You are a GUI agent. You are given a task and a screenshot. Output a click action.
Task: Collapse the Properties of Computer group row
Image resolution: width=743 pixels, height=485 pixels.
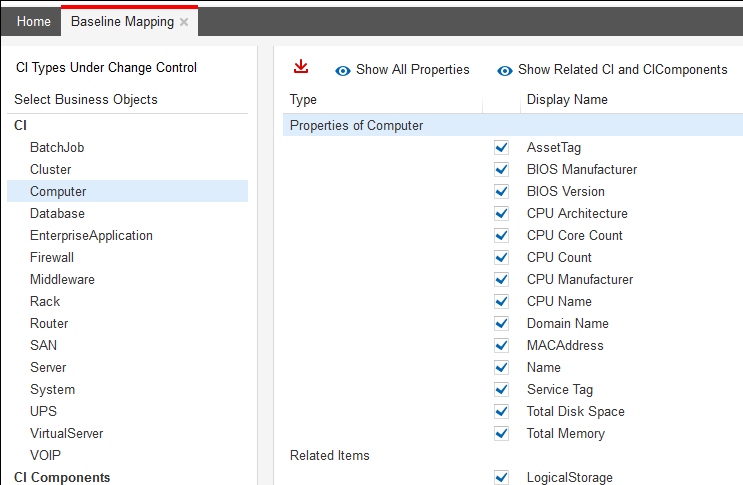pyautogui.click(x=356, y=126)
